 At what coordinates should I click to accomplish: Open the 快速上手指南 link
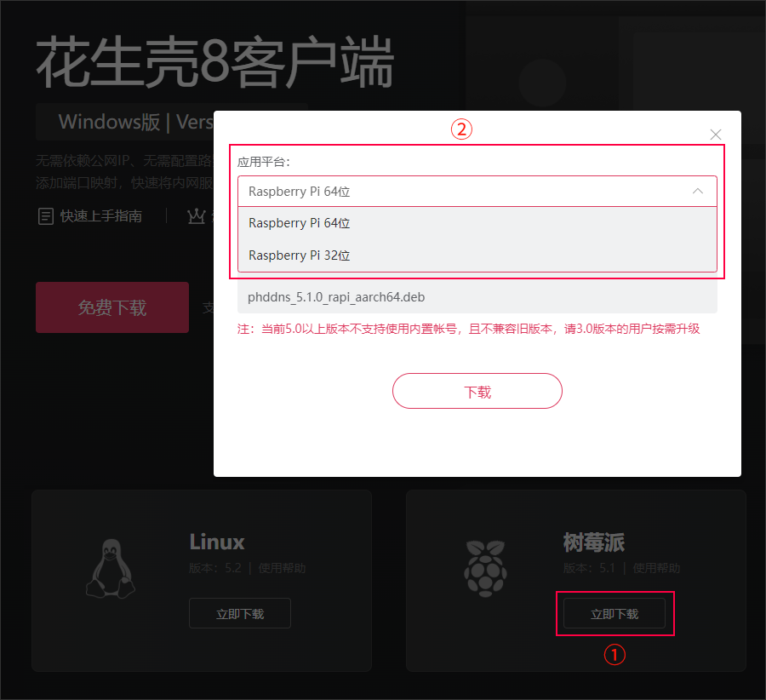101,216
